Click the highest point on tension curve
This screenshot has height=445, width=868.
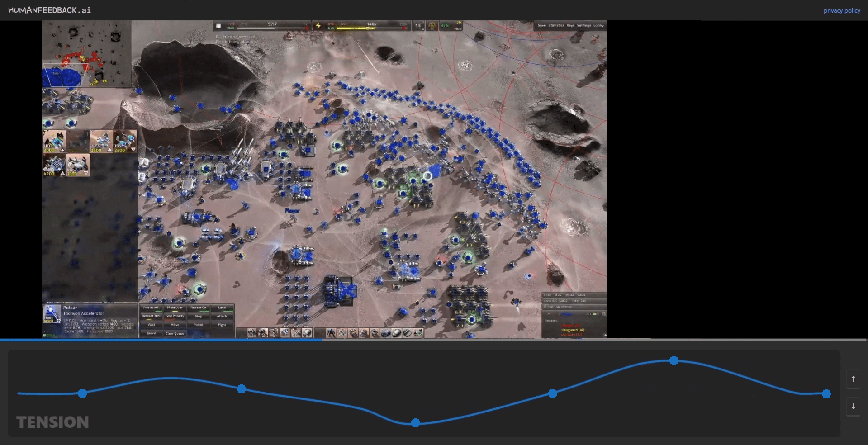674,360
